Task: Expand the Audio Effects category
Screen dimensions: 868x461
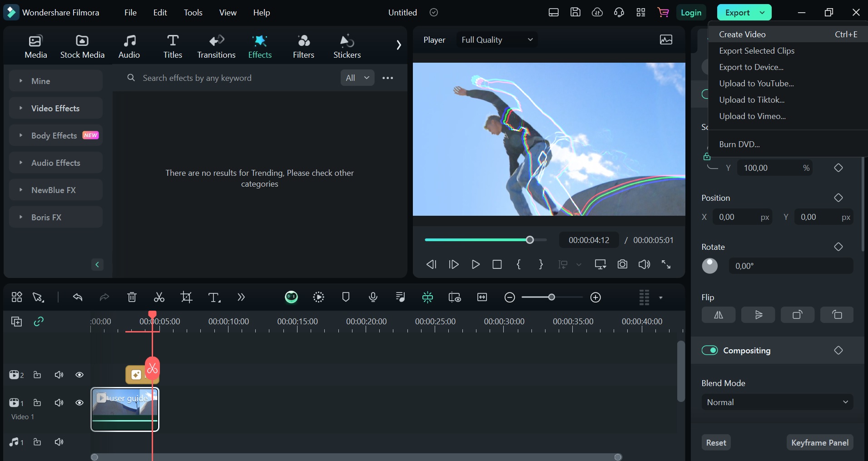Action: (x=56, y=163)
